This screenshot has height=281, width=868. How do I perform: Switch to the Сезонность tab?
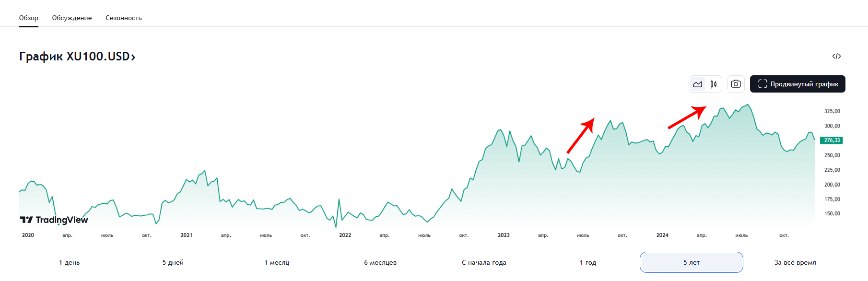(124, 18)
